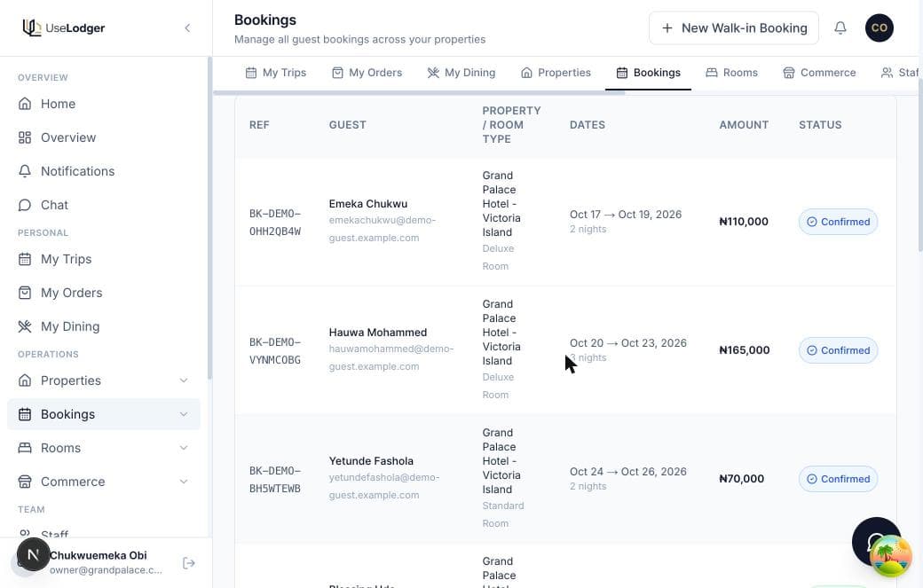This screenshot has width=923, height=588.
Task: Click guest name Yetunde Fashola
Action: coord(371,460)
